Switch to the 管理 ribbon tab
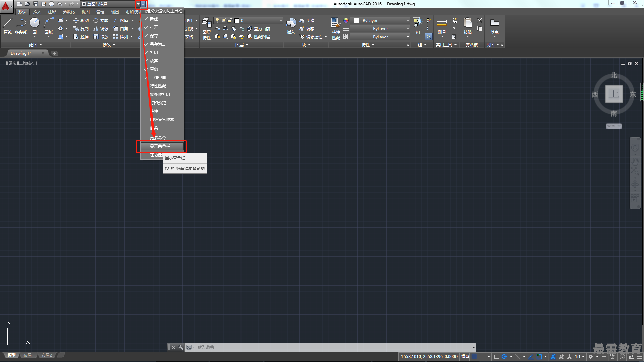 point(100,12)
